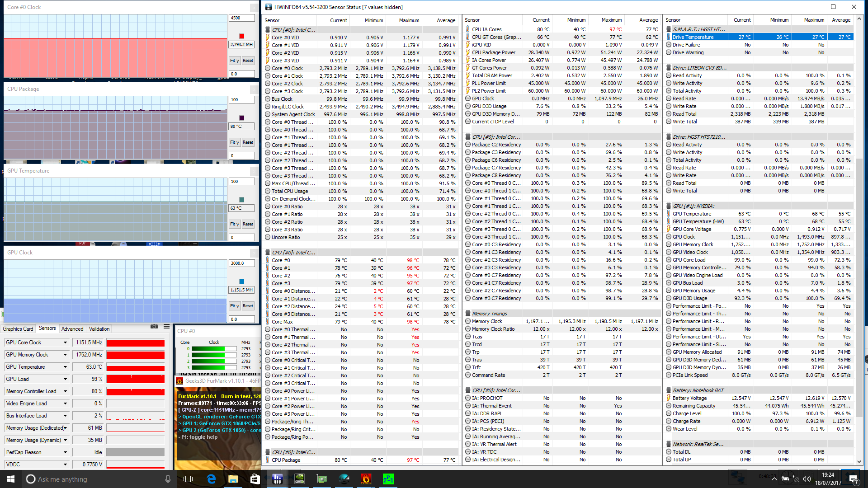Open GPU-Z taskbar icon

(x=321, y=479)
